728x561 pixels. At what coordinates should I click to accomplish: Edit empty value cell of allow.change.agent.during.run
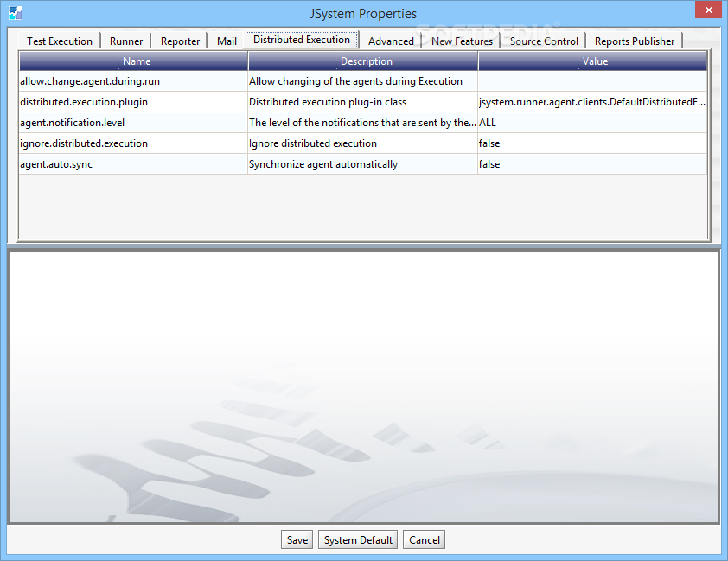(x=592, y=81)
